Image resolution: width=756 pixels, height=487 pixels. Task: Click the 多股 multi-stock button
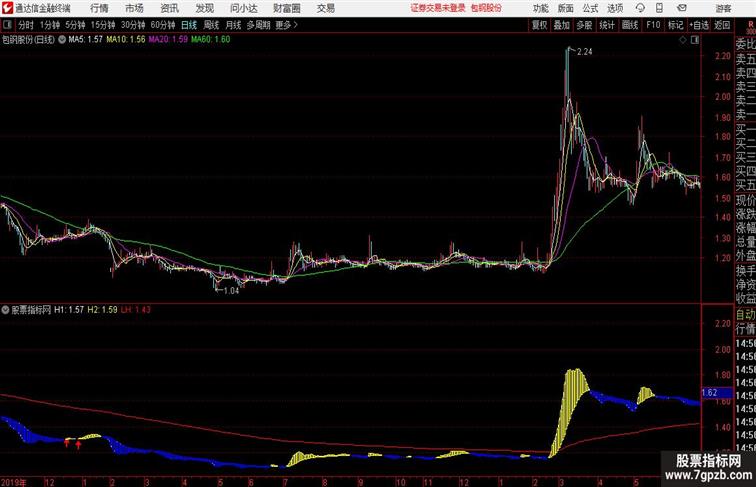click(x=584, y=25)
